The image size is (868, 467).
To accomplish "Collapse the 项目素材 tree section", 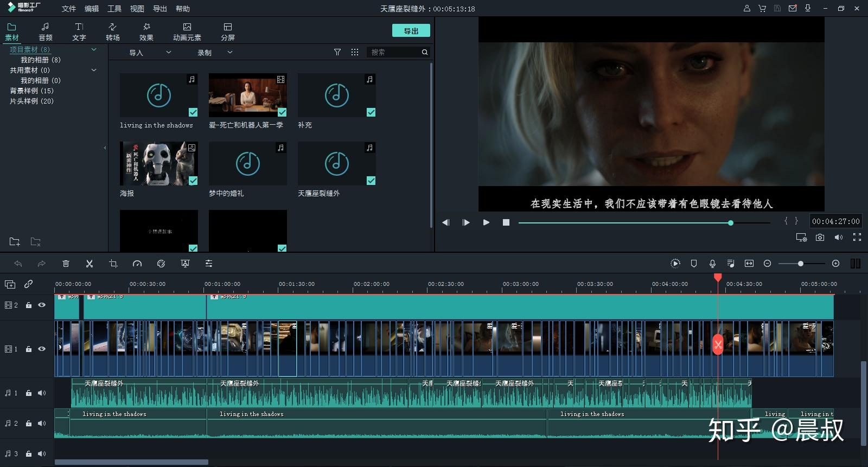I will (x=94, y=49).
